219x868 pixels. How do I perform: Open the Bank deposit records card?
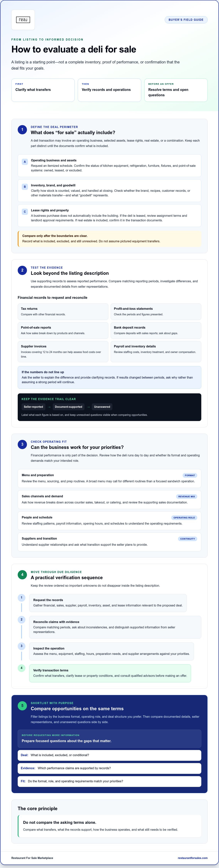pos(156,331)
